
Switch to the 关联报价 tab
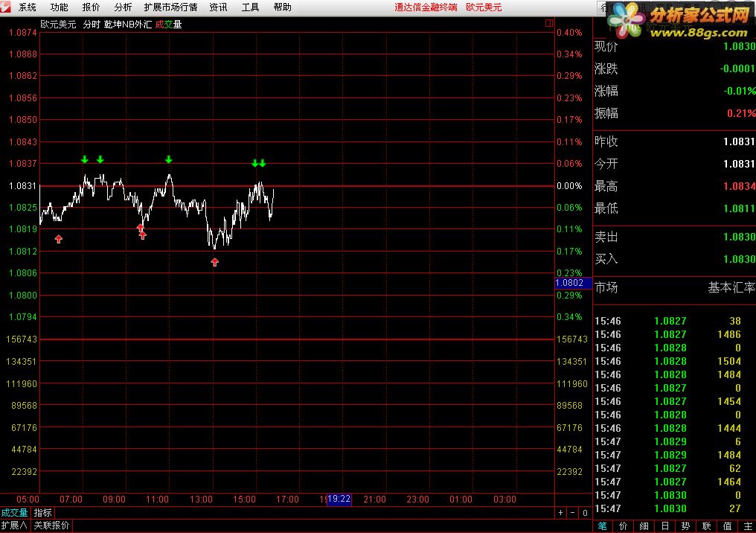51,526
